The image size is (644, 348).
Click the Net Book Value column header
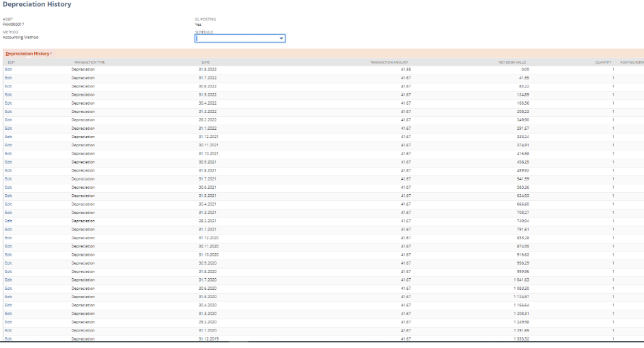513,62
